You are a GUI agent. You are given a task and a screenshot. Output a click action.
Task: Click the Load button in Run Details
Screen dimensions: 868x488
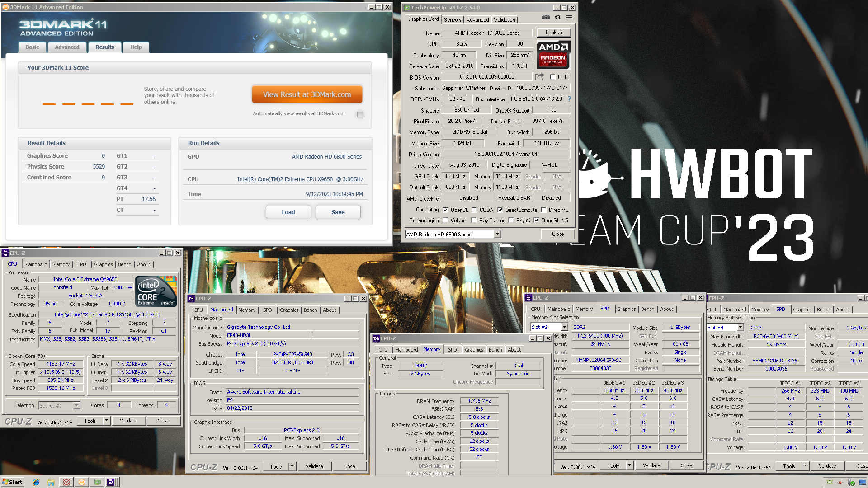pyautogui.click(x=288, y=212)
